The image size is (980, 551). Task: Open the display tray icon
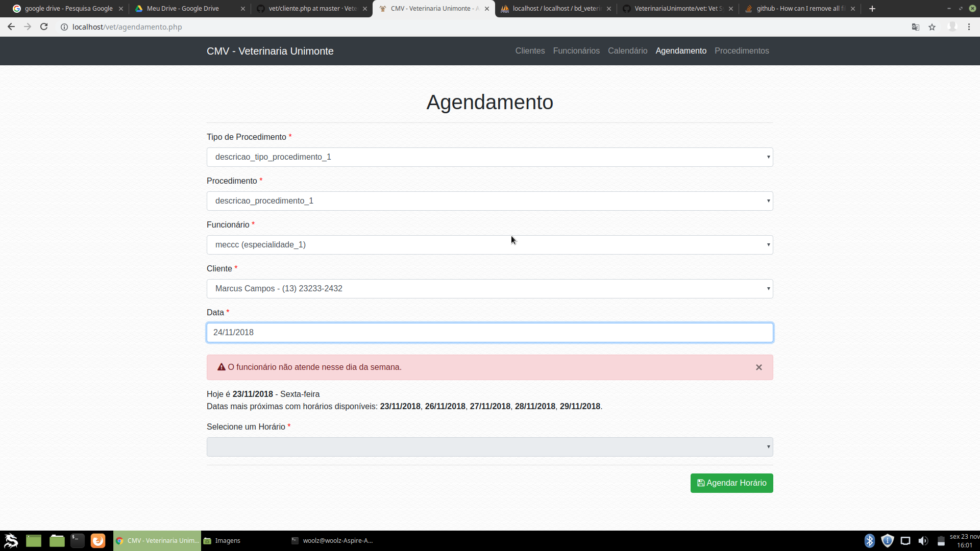click(x=905, y=541)
